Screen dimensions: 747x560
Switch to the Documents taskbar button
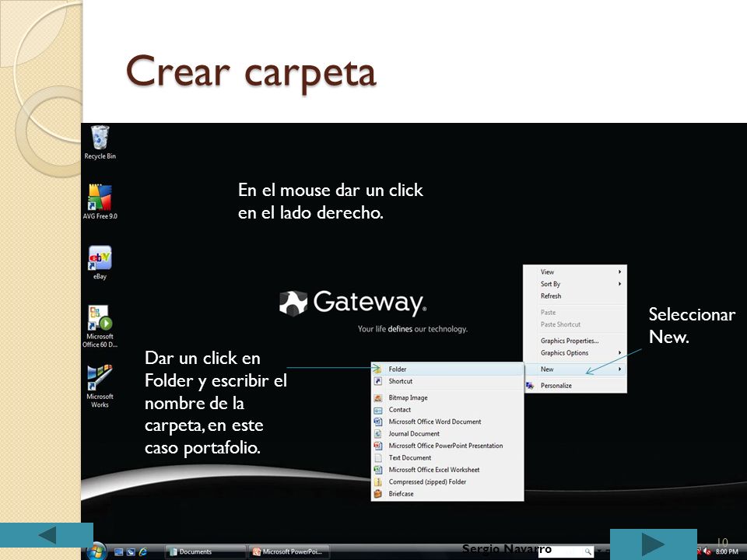tap(205, 552)
